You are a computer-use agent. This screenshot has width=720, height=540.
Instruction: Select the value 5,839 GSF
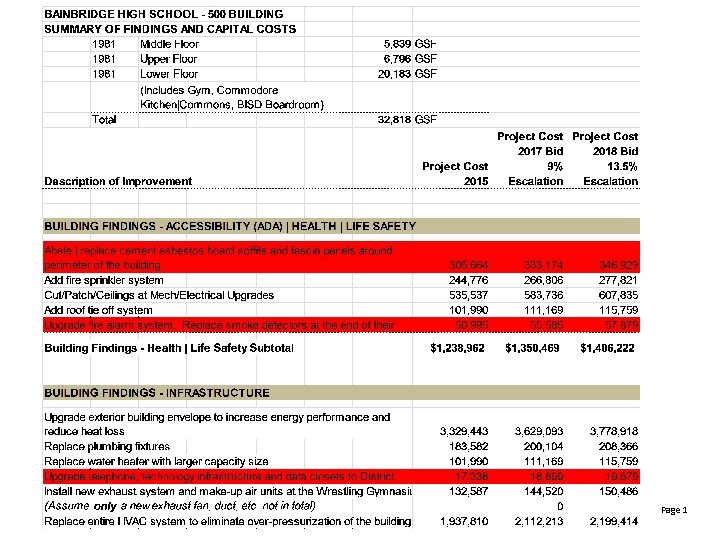[x=410, y=44]
